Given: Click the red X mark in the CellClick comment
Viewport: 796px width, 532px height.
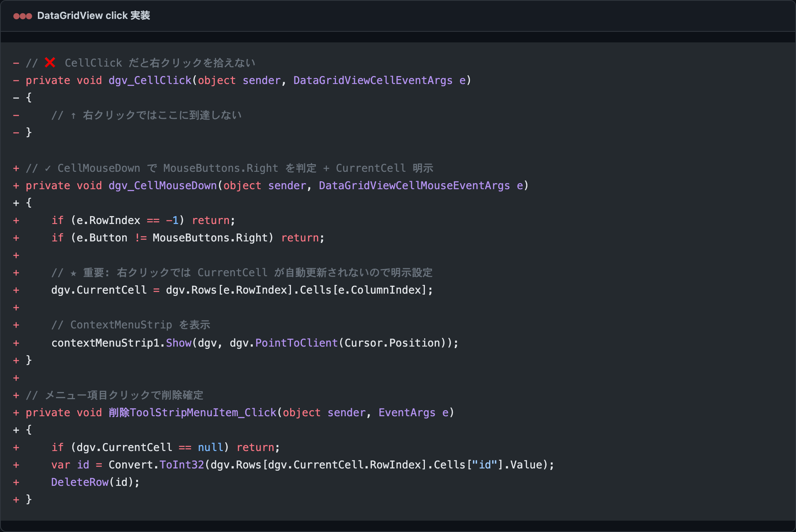Looking at the screenshot, I should point(50,62).
